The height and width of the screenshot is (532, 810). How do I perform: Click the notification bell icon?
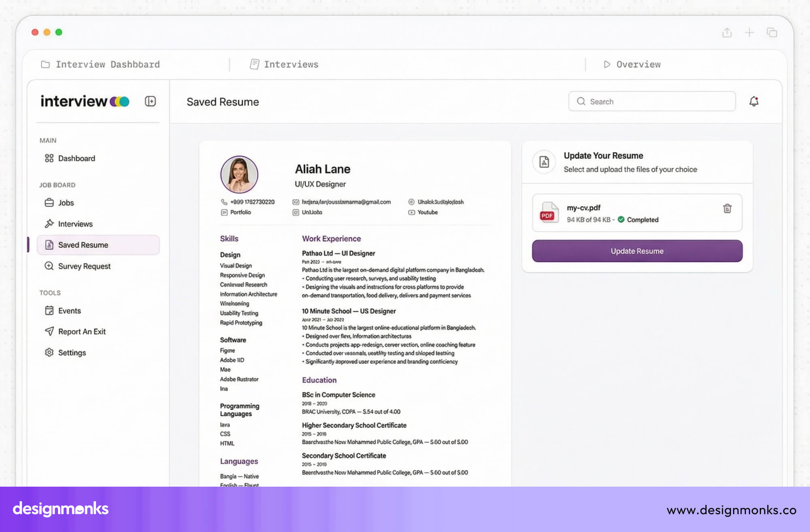pyautogui.click(x=754, y=102)
